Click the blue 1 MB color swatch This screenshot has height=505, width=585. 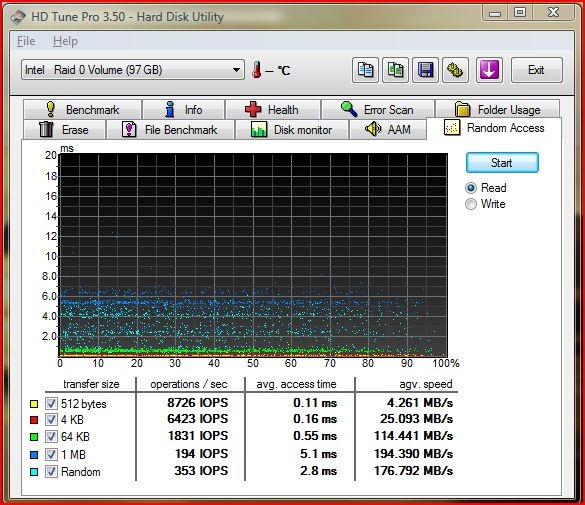click(34, 455)
